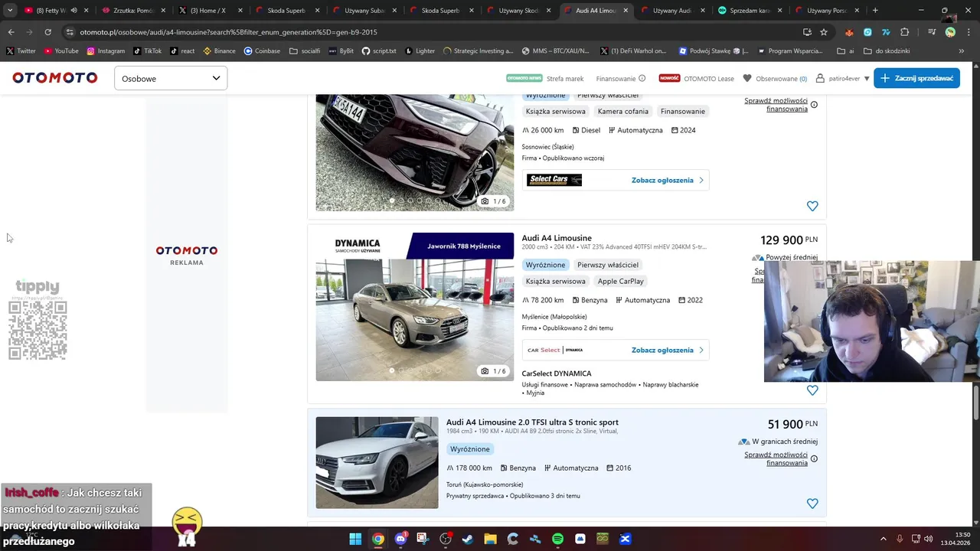Image resolution: width=980 pixels, height=551 pixels.
Task: Open the YouTube bookmark
Action: click(x=61, y=51)
